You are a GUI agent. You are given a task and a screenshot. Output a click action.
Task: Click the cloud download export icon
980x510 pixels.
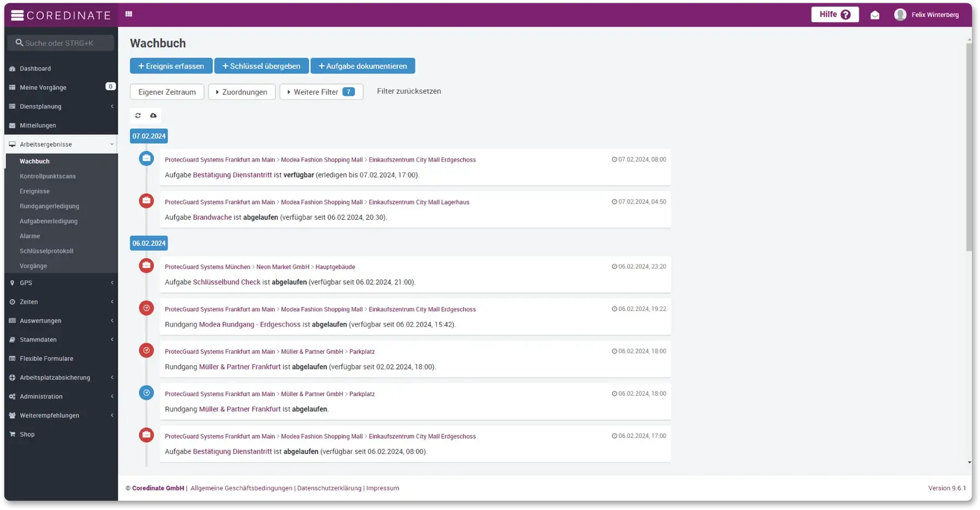[x=154, y=115]
